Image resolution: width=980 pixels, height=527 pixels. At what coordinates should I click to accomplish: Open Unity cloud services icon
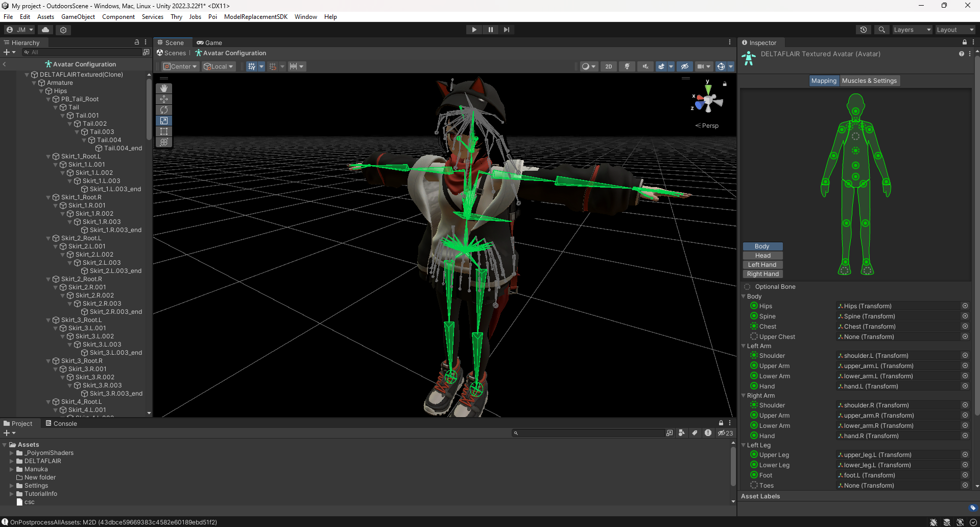[x=45, y=30]
